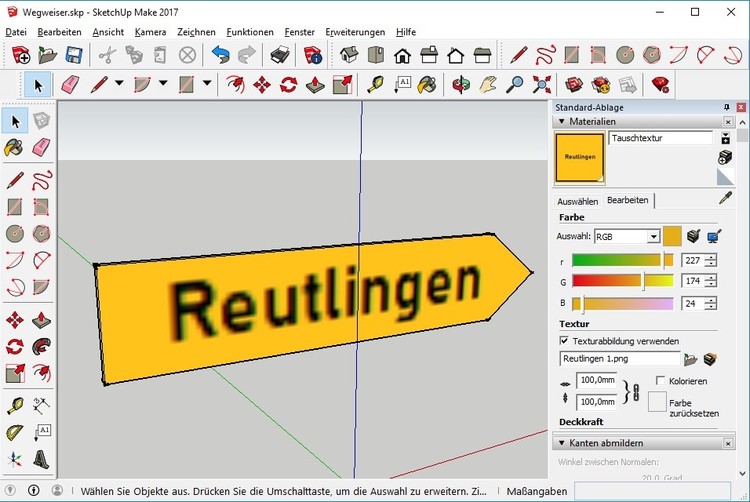
Task: Increase the red value stepper
Action: [x=712, y=257]
